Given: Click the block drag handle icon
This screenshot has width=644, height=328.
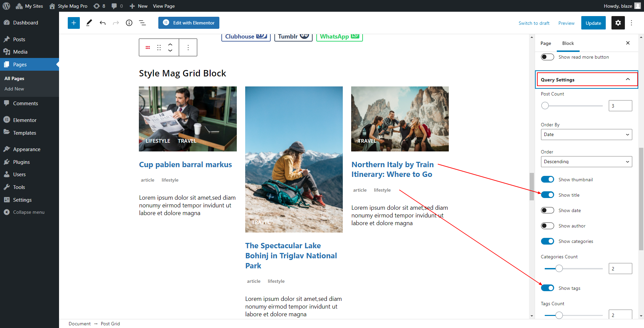Looking at the screenshot, I should (x=159, y=48).
